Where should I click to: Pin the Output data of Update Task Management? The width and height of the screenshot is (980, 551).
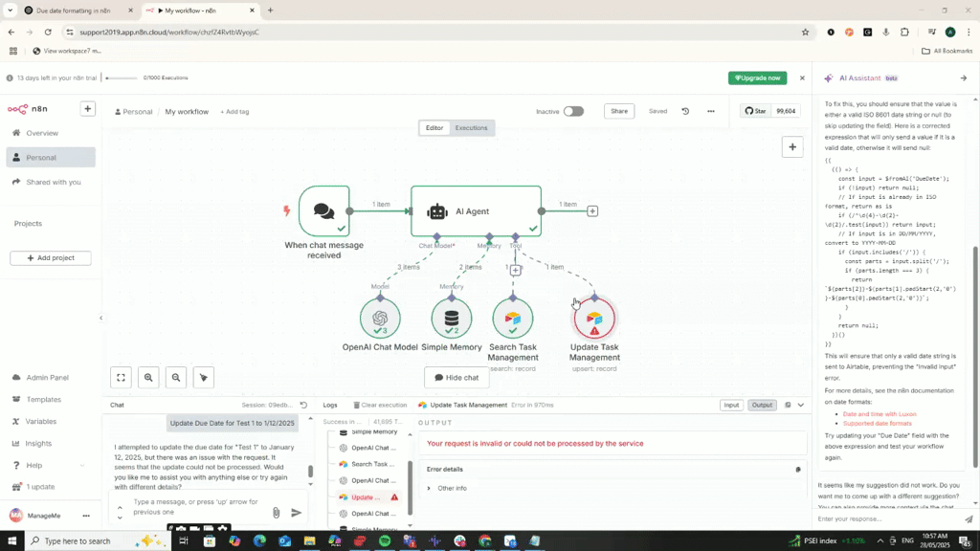click(x=788, y=405)
